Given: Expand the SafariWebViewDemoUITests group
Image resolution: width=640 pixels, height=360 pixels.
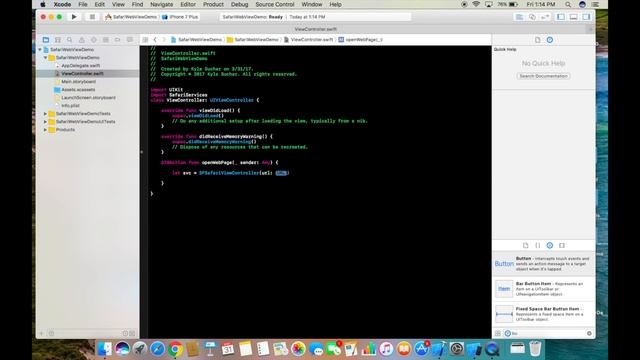Looking at the screenshot, I should tap(45, 122).
